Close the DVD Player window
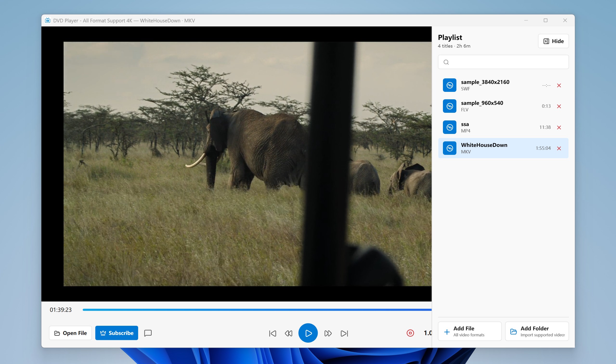The width and height of the screenshot is (616, 364). coord(565,20)
